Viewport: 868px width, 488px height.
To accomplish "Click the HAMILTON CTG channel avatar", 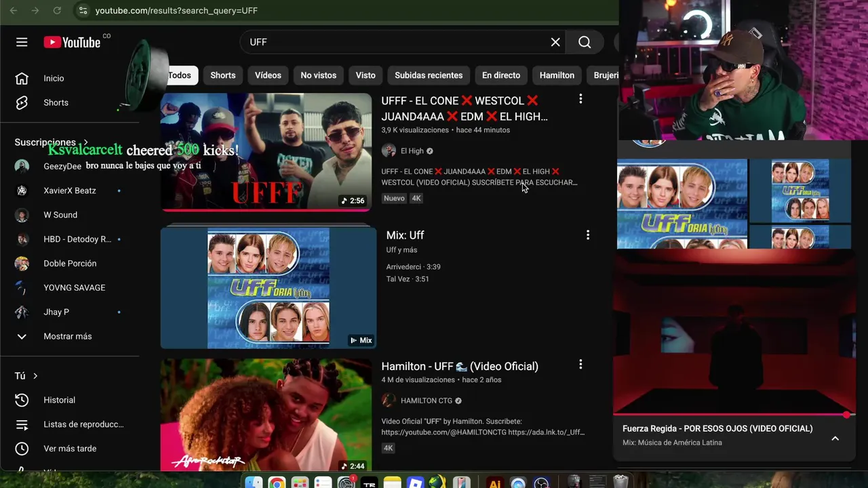I will [389, 401].
